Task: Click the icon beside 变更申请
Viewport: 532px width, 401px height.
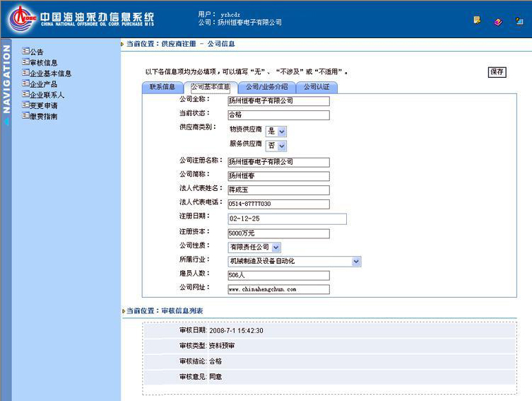Action: pyautogui.click(x=25, y=105)
